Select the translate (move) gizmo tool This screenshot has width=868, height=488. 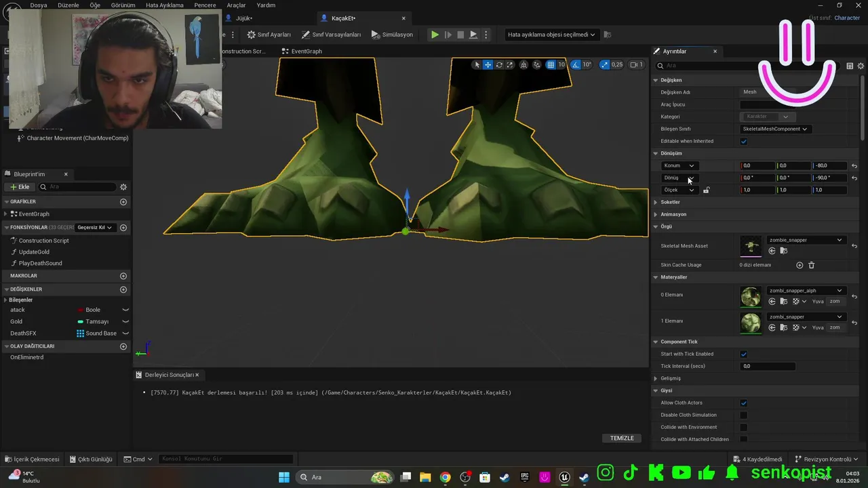pos(488,65)
